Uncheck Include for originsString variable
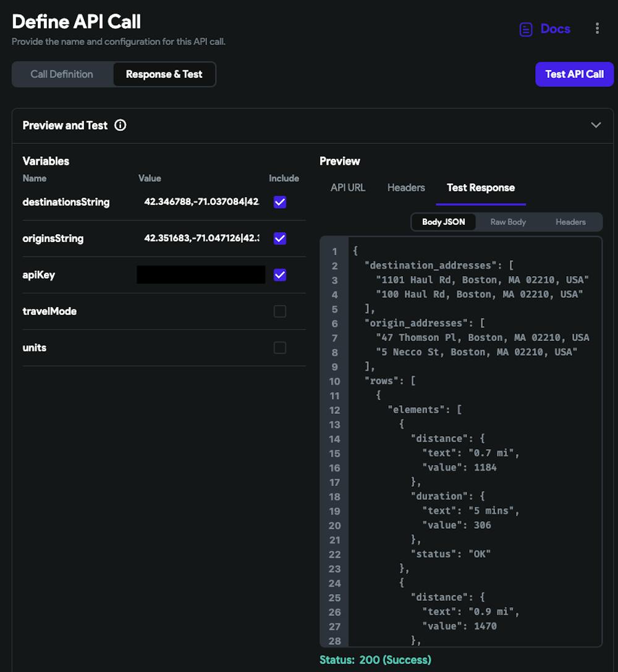The width and height of the screenshot is (618, 672). click(x=280, y=238)
